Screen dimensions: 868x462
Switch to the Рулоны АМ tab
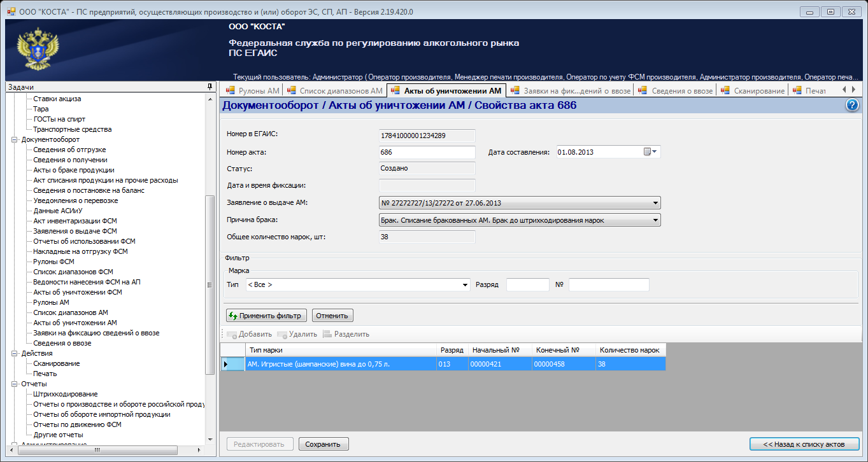point(252,91)
